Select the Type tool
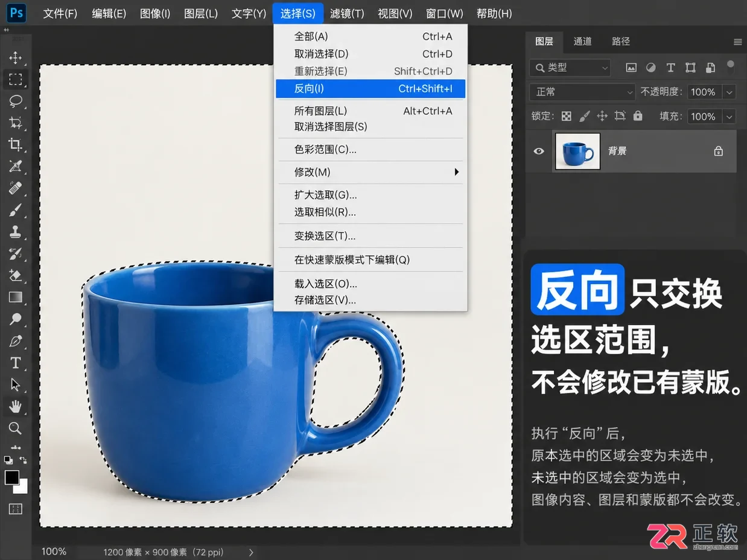 click(16, 363)
